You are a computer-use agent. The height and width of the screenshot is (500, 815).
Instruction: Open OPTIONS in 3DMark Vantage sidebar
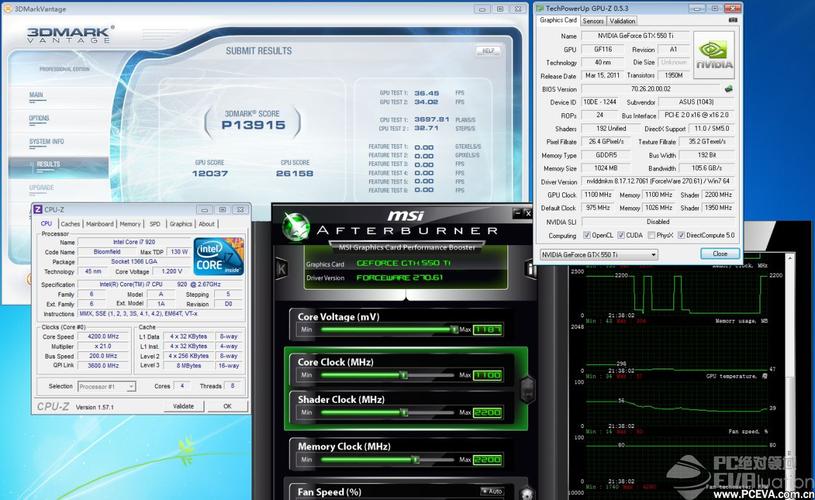click(39, 119)
